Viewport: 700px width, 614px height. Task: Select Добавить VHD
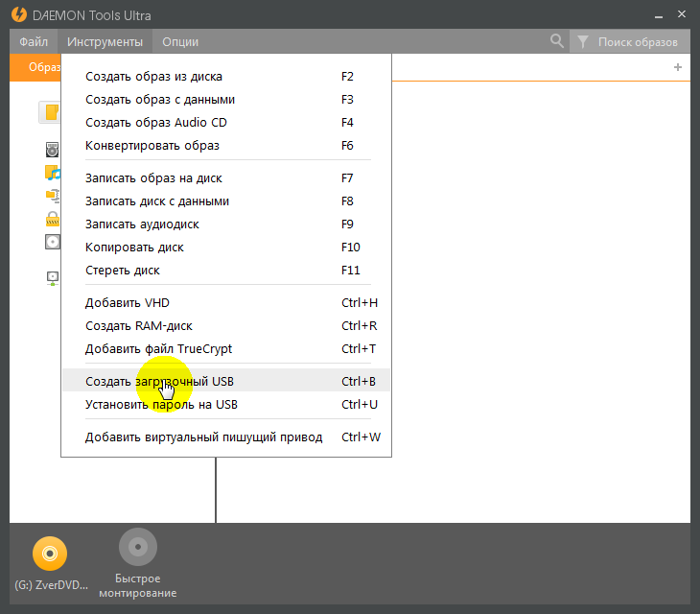pos(226,303)
